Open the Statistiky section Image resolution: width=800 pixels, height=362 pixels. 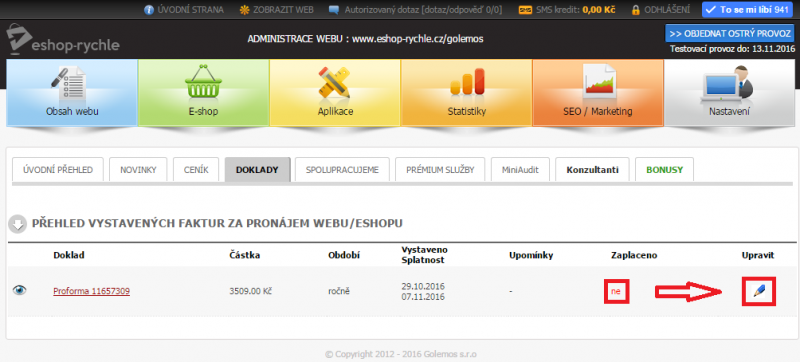466,92
